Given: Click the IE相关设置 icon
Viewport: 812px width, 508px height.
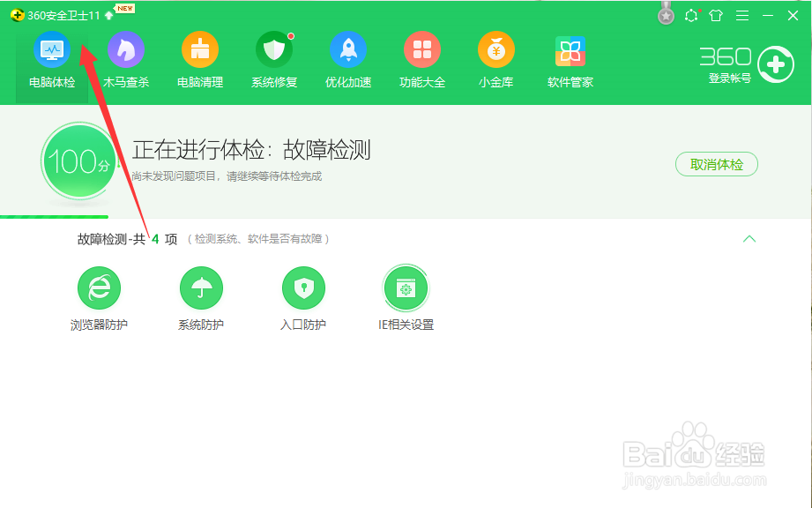Looking at the screenshot, I should click(x=406, y=288).
